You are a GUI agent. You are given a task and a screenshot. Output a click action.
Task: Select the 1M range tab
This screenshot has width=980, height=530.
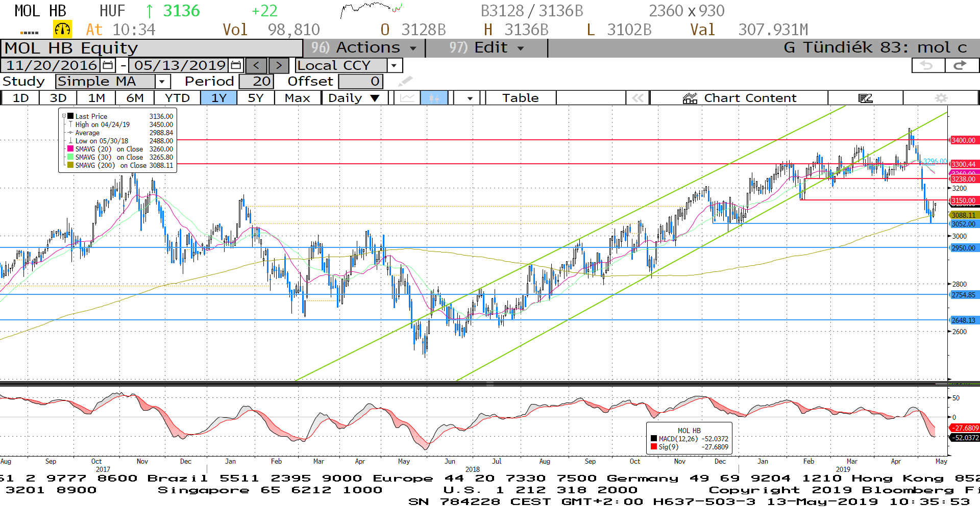coord(96,98)
